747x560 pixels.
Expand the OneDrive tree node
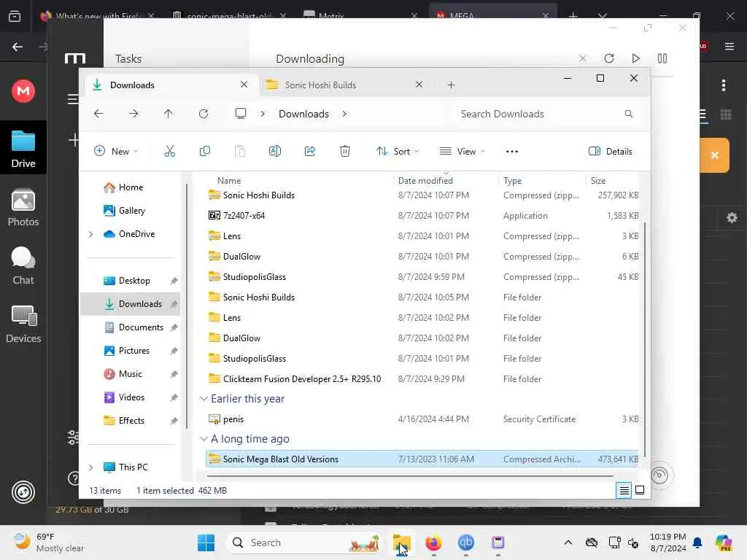90,234
